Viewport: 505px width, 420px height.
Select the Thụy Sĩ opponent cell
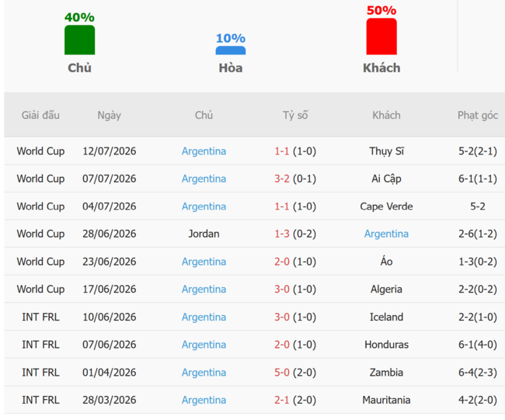(x=386, y=151)
